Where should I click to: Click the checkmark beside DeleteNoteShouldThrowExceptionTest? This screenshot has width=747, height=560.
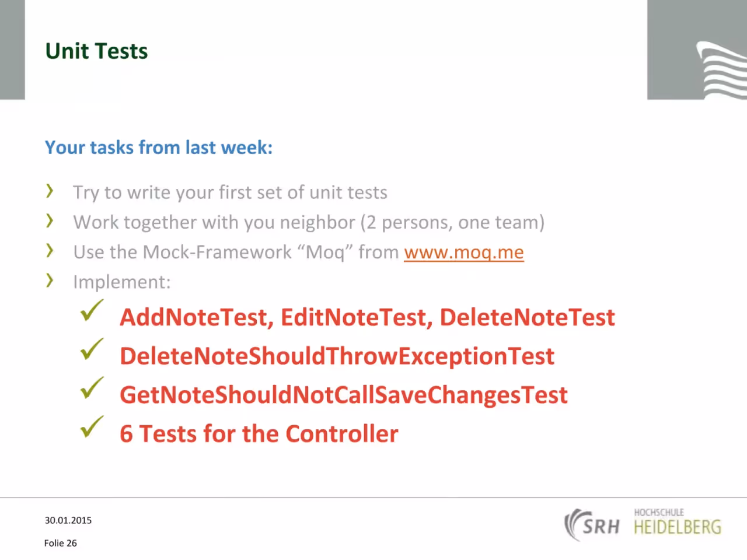pos(92,349)
